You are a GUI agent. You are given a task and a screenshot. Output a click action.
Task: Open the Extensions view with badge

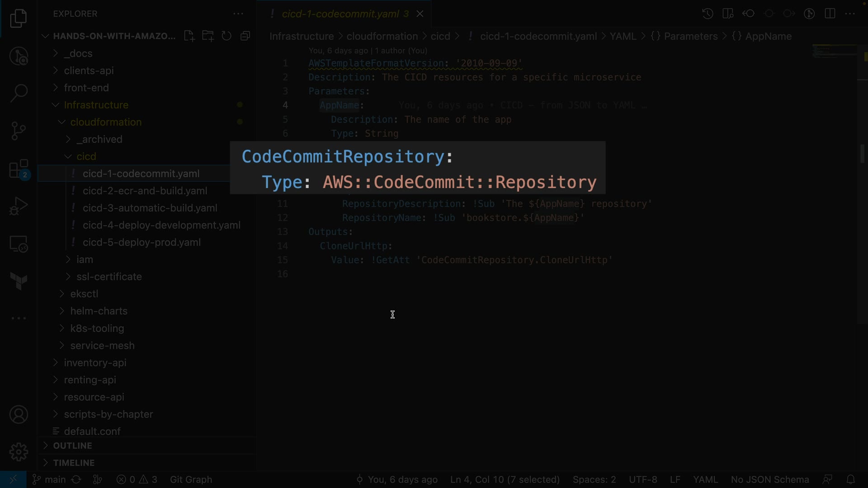pos(19,169)
